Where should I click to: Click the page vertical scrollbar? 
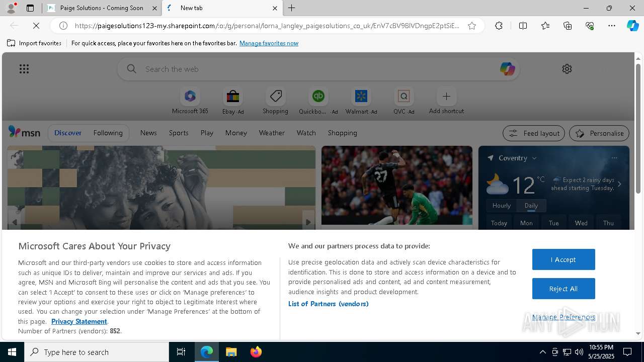point(638,128)
